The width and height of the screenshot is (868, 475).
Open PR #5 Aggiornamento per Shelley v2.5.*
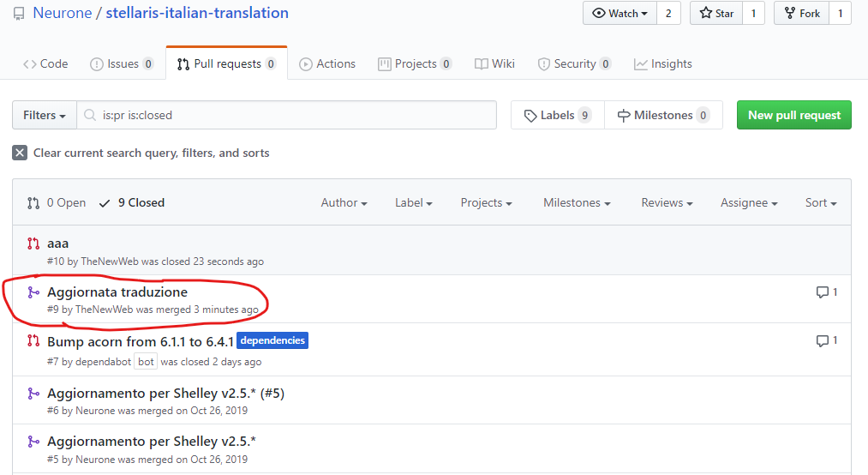pyautogui.click(x=152, y=442)
